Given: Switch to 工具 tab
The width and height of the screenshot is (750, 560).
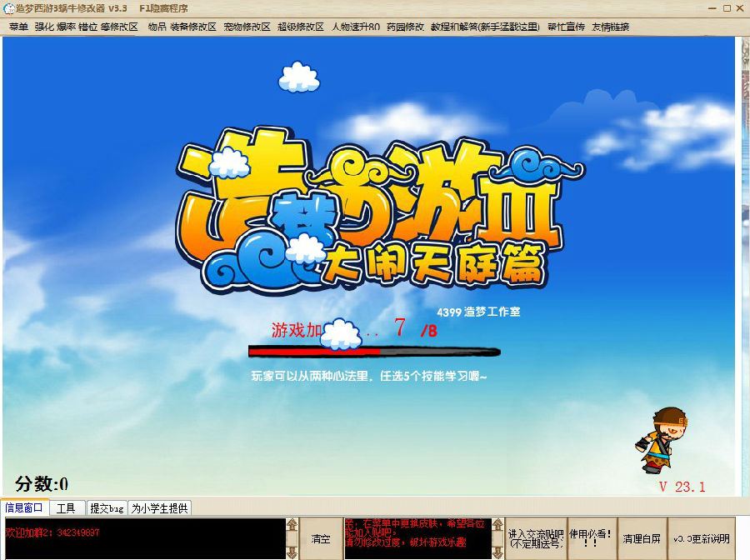Looking at the screenshot, I should [66, 507].
